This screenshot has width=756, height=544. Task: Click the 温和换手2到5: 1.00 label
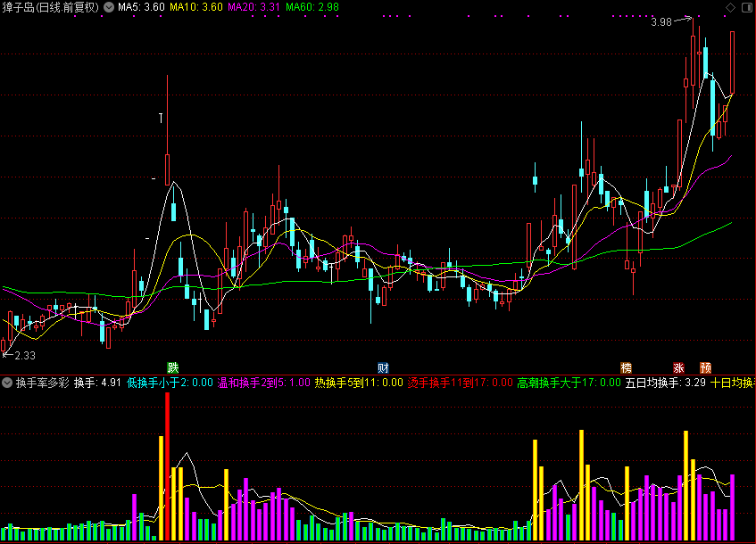263,383
